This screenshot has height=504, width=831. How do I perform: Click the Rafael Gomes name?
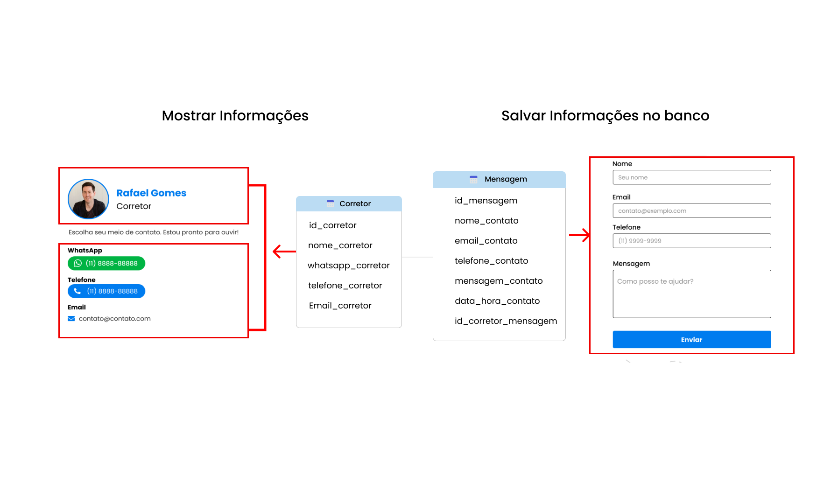pos(151,193)
